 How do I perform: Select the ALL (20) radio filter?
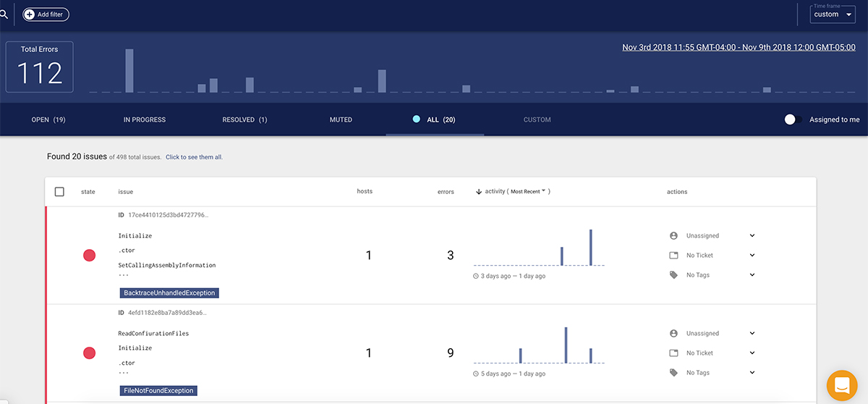click(x=417, y=119)
